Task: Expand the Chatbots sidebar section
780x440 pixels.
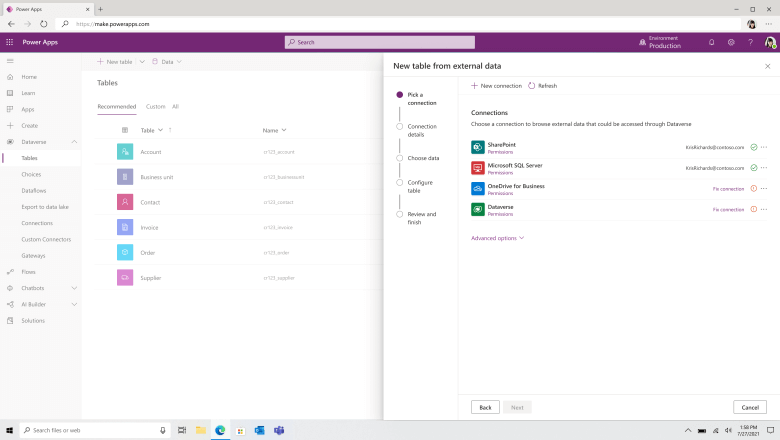Action: click(75, 288)
